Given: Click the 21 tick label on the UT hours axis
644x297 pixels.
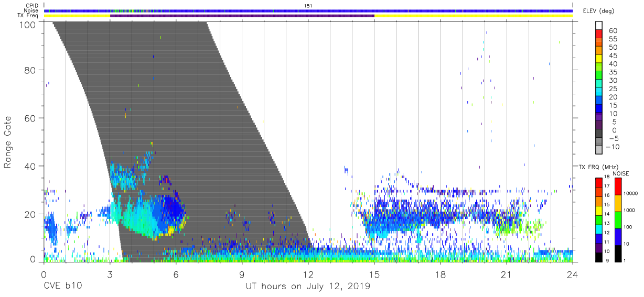Looking at the screenshot, I should 506,274.
